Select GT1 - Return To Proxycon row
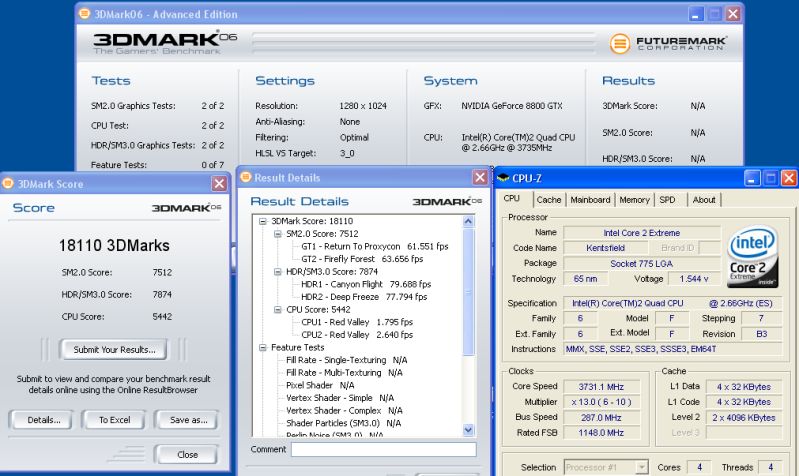Screen dimensions: 799x476 (x=375, y=247)
